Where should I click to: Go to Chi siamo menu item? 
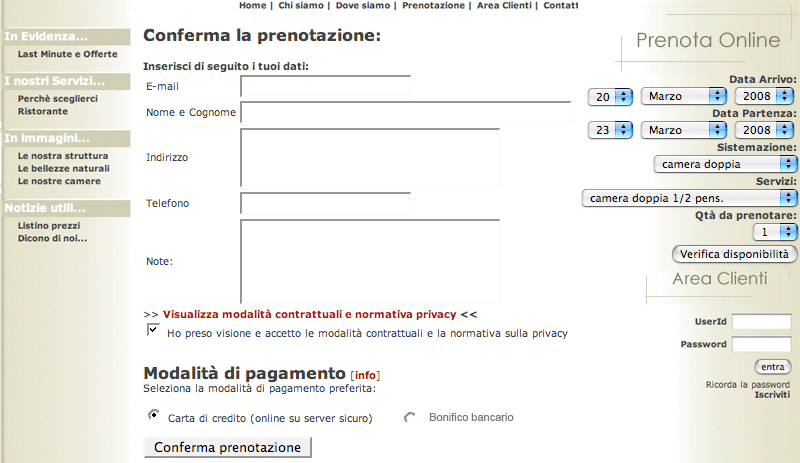pos(299,5)
